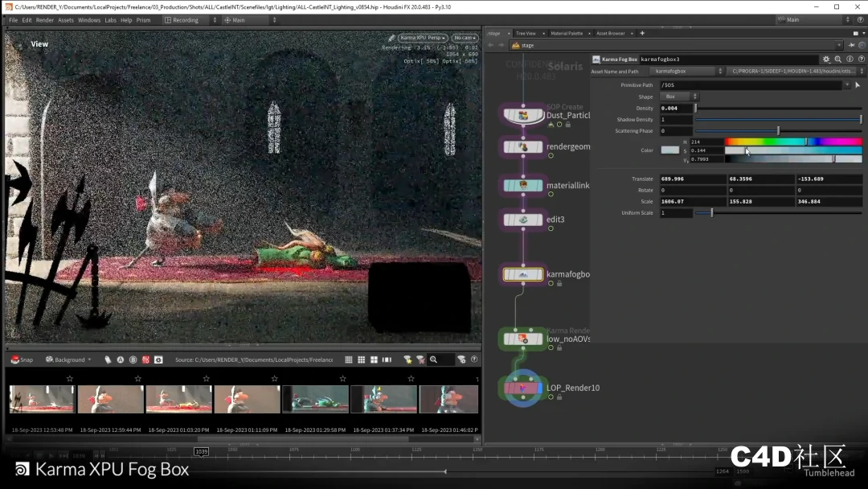Open the Background display mode dropdown

(68, 360)
